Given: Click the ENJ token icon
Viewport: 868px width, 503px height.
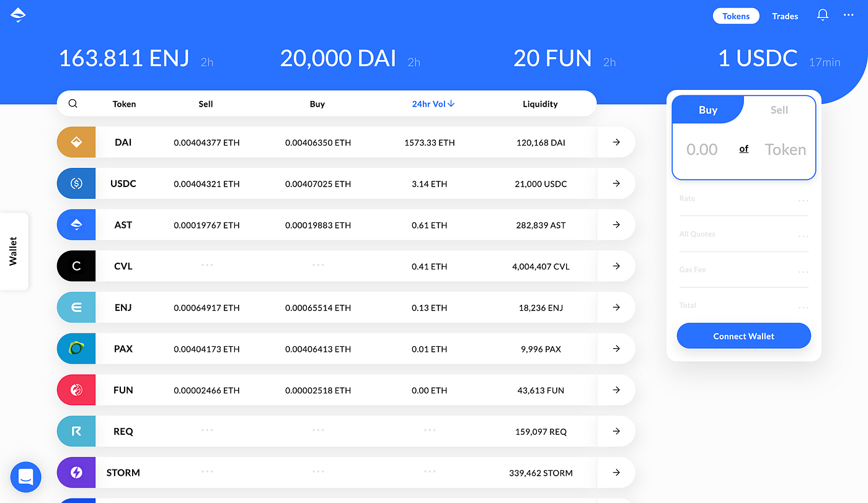Looking at the screenshot, I should (x=76, y=307).
